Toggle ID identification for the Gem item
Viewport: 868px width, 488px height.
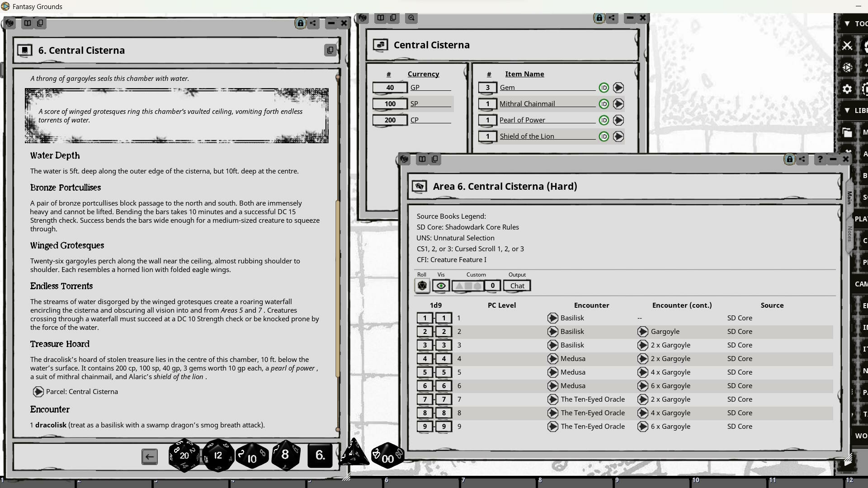604,87
